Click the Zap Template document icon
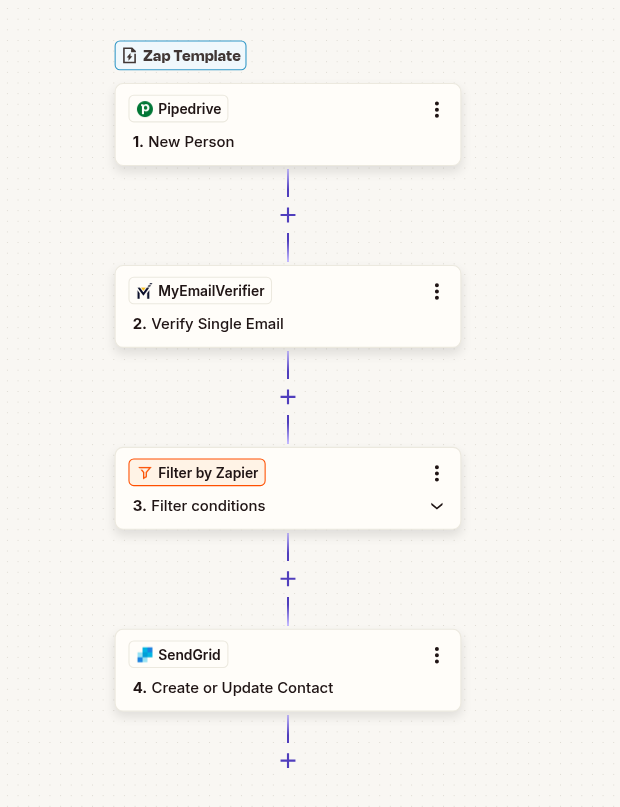The image size is (620, 807). pyautogui.click(x=129, y=55)
